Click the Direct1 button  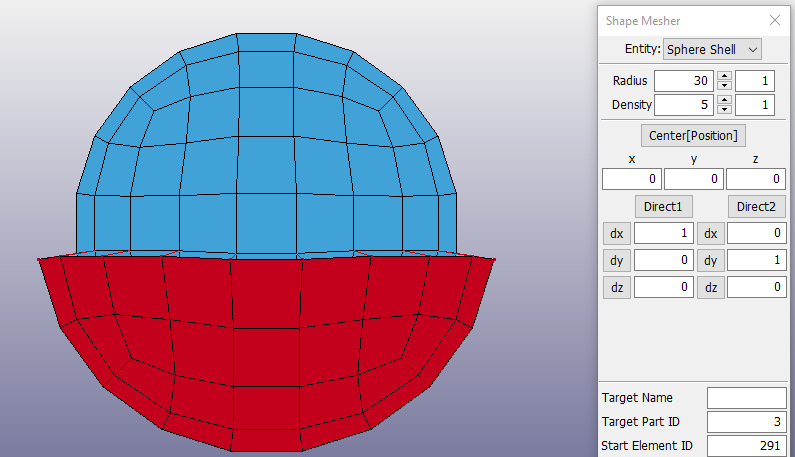click(663, 206)
